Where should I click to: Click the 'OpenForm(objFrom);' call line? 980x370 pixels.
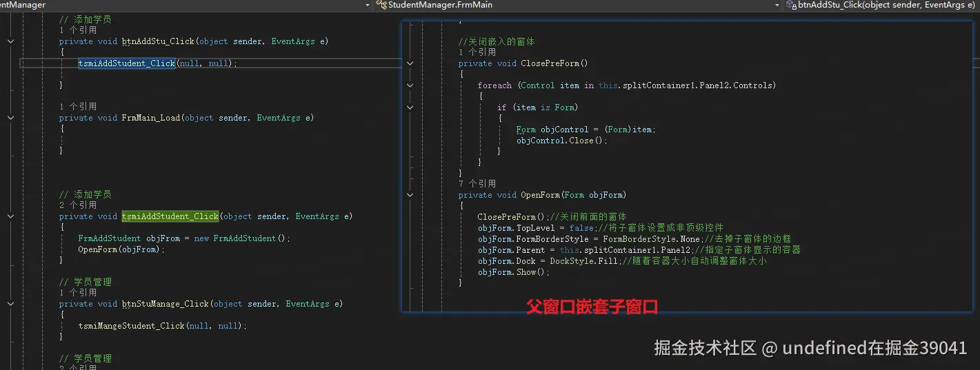(x=122, y=249)
